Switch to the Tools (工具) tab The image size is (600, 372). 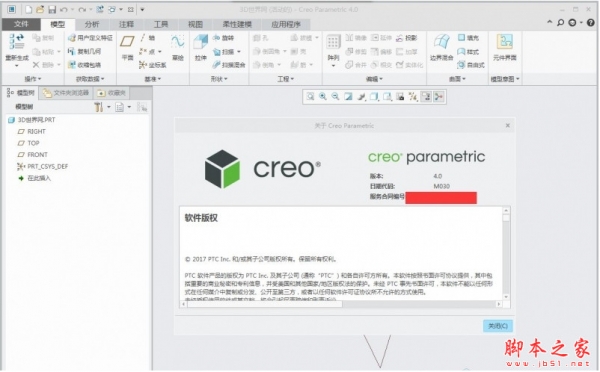pyautogui.click(x=161, y=24)
